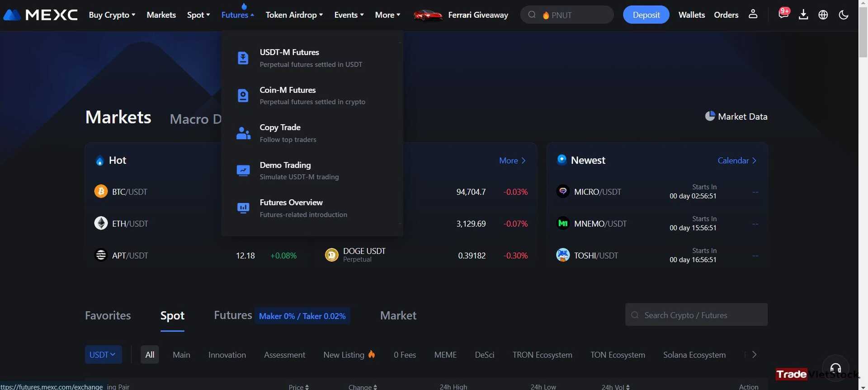Select Coin-M Futures menu entry
868x390 pixels.
[x=312, y=95]
